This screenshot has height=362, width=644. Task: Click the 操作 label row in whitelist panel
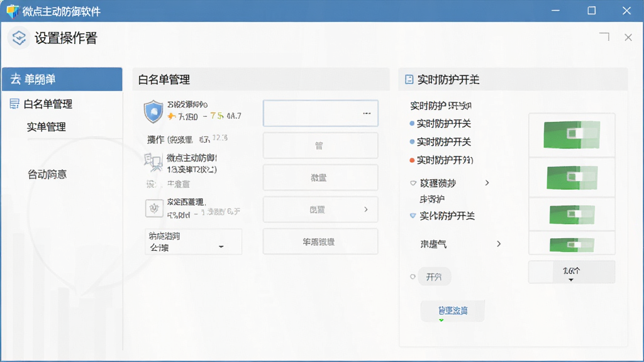click(x=187, y=140)
